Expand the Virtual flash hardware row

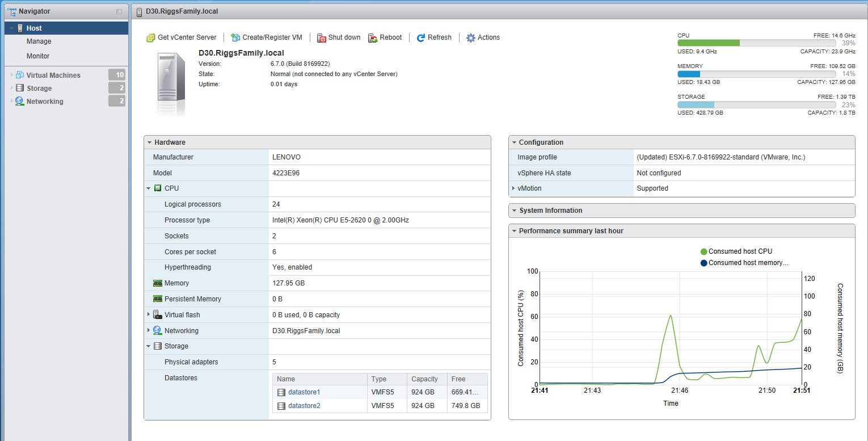(x=149, y=314)
